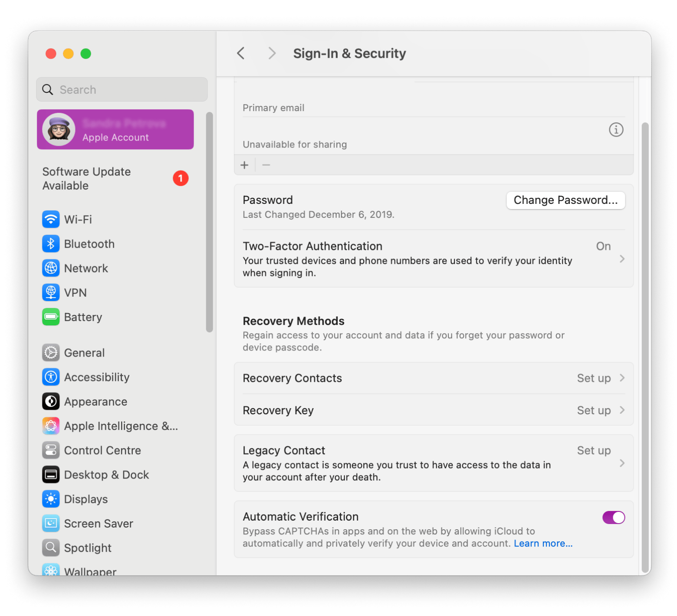
Task: Open the Bluetooth settings icon
Action: pos(51,244)
